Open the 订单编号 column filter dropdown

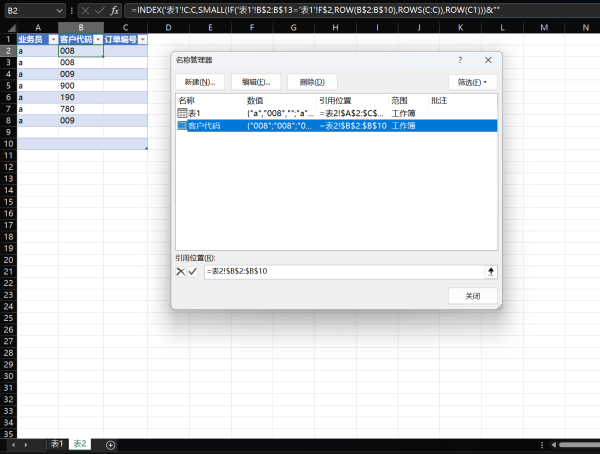142,39
